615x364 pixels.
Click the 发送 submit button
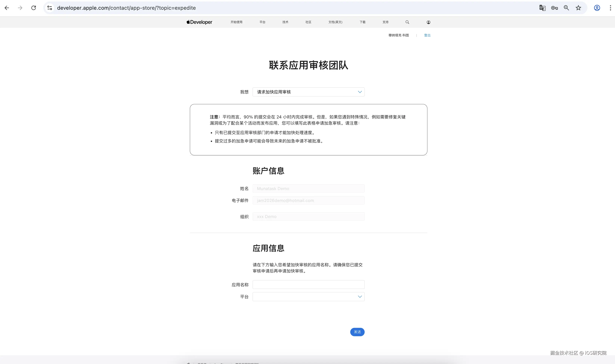tap(357, 332)
